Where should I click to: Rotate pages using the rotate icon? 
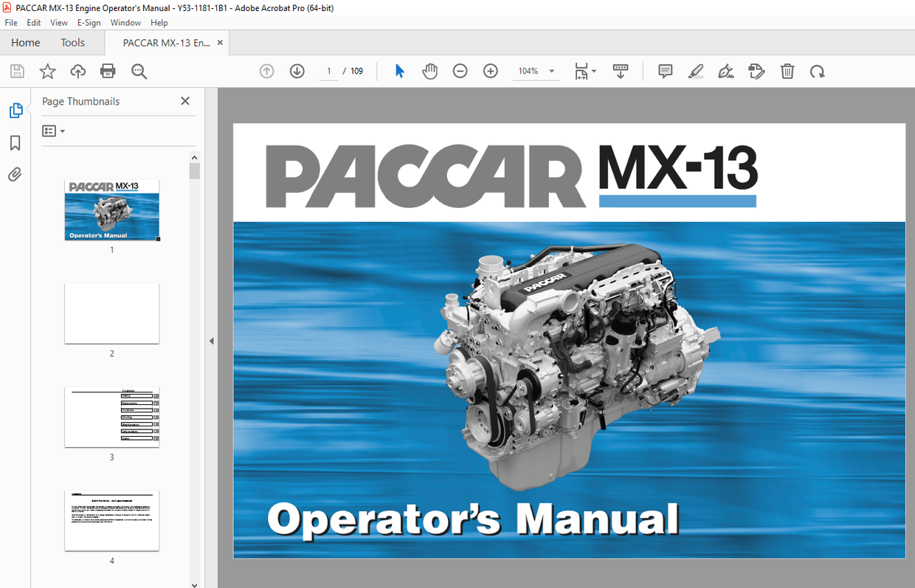(x=817, y=71)
